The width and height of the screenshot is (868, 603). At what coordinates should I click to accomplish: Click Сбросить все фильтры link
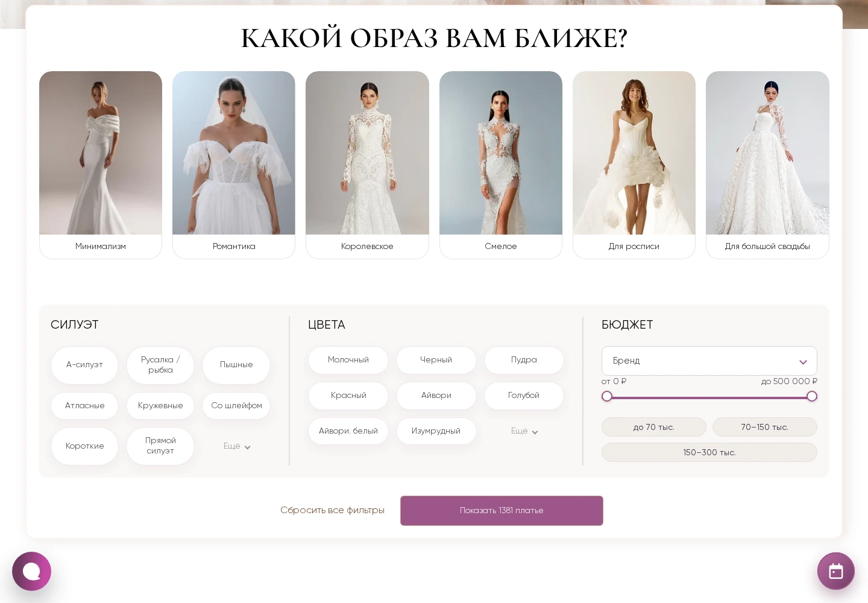click(x=332, y=510)
